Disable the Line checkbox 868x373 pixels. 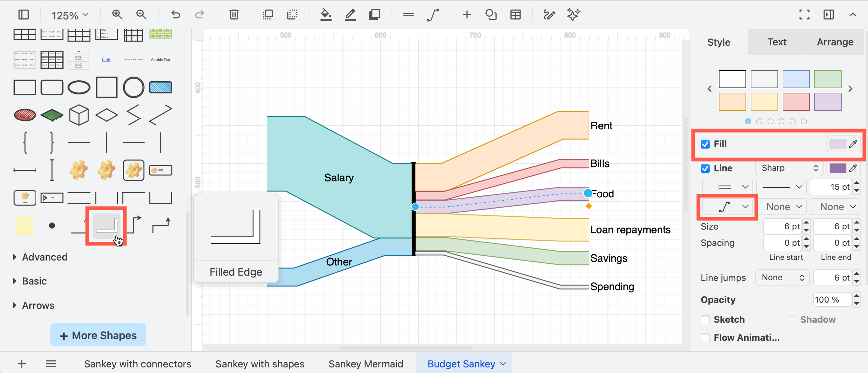pyautogui.click(x=705, y=168)
